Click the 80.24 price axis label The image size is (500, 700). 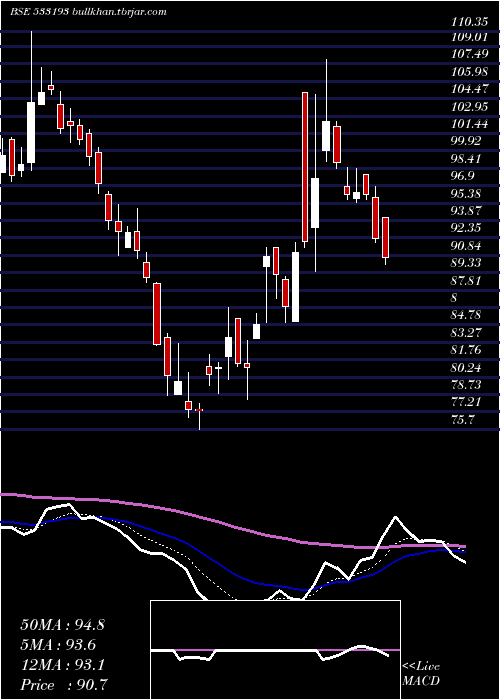click(x=466, y=367)
